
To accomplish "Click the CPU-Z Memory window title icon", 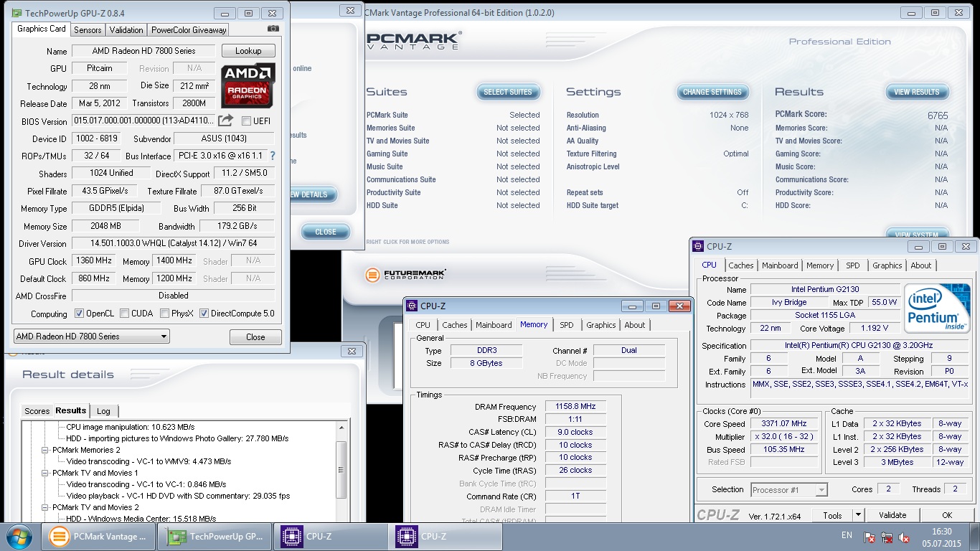I will (412, 306).
